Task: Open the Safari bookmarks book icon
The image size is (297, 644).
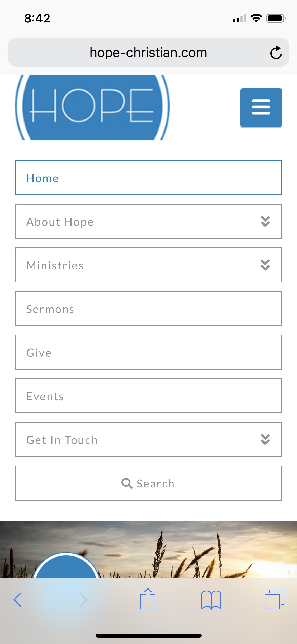Action: (211, 600)
